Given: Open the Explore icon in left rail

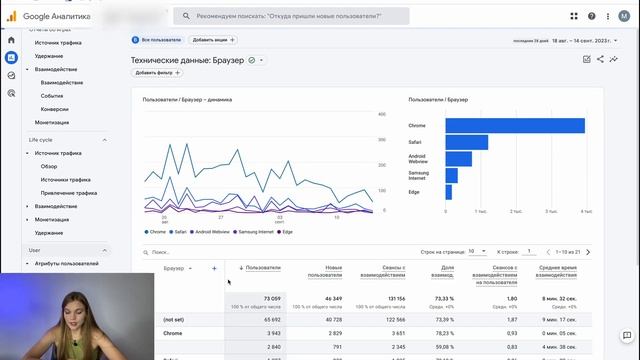Looking at the screenshot, I should 11,76.
